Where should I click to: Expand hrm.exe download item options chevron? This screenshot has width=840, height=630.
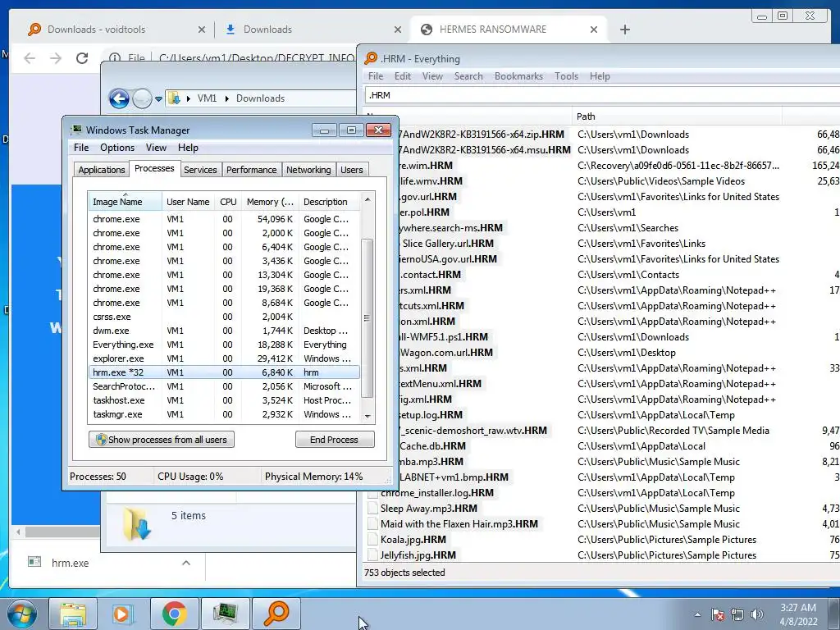[186, 563]
